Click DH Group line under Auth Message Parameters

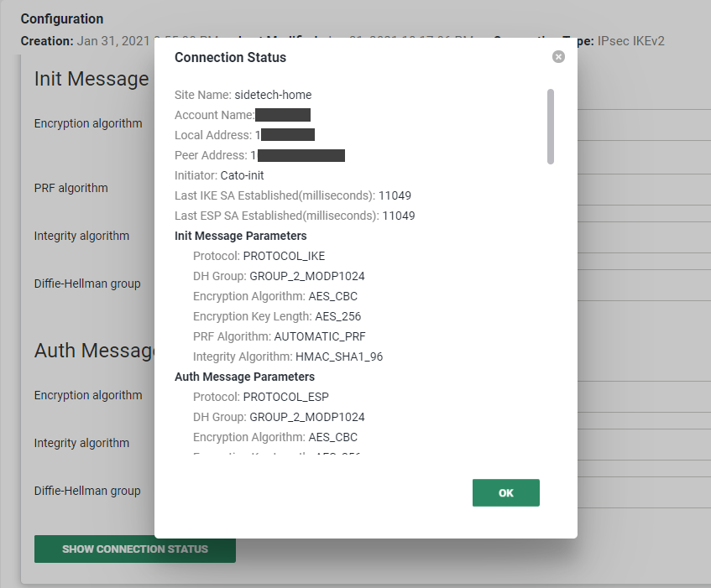[279, 417]
